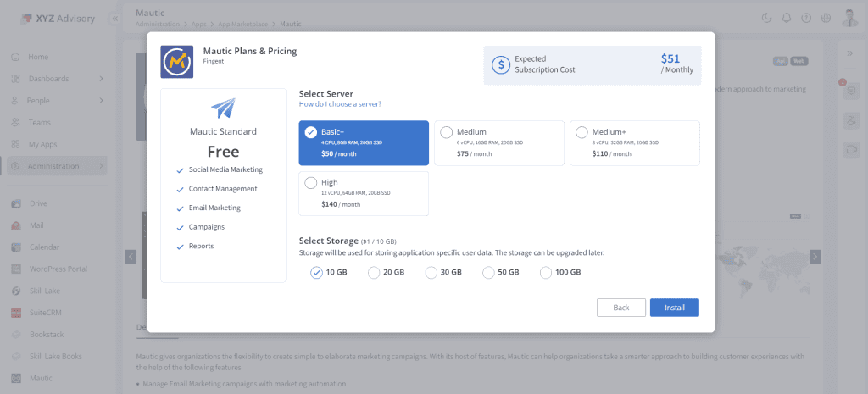Click the Mautic logo in dialog header
Viewport: 868px width, 394px height.
point(176,61)
